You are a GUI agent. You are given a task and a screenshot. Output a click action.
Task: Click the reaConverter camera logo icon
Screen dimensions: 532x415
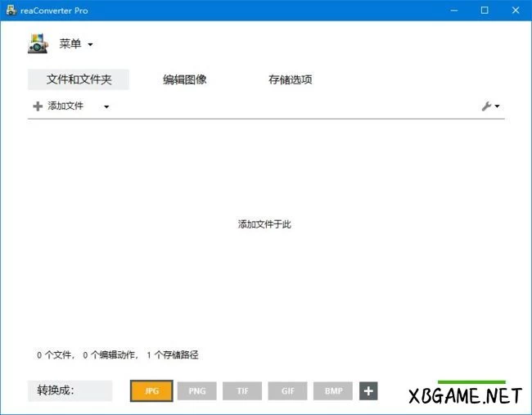pyautogui.click(x=38, y=44)
